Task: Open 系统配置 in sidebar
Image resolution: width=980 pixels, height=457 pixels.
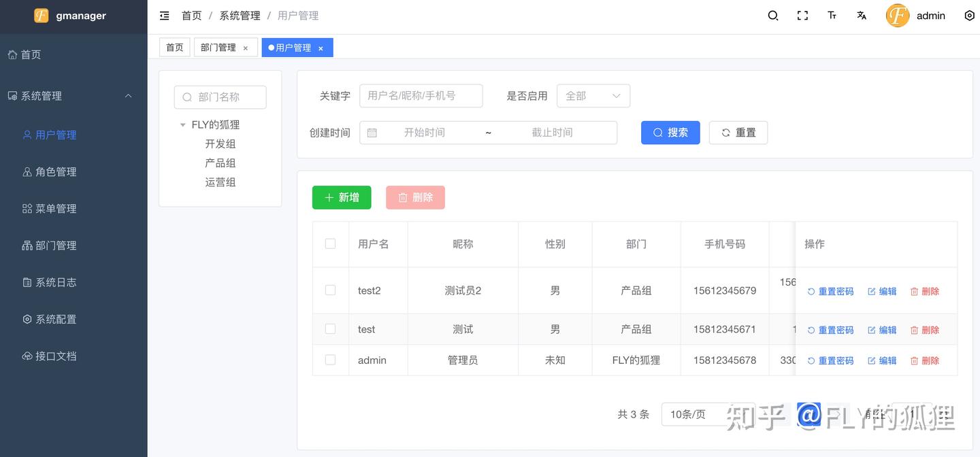Action: 73,319
